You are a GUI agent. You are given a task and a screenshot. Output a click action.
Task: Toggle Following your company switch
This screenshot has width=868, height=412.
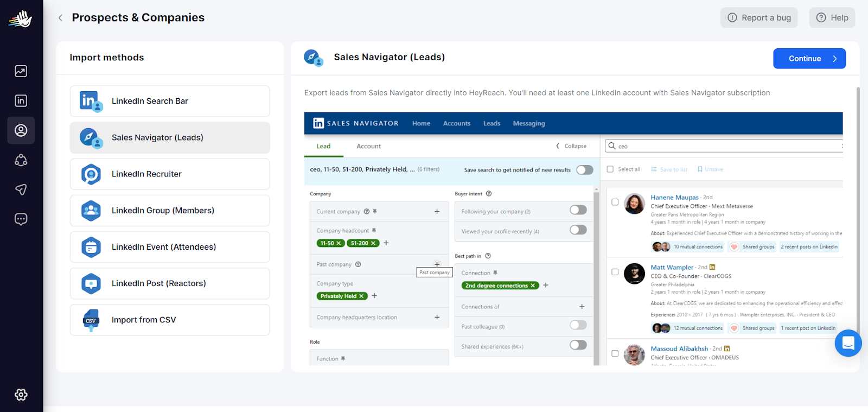pos(578,210)
